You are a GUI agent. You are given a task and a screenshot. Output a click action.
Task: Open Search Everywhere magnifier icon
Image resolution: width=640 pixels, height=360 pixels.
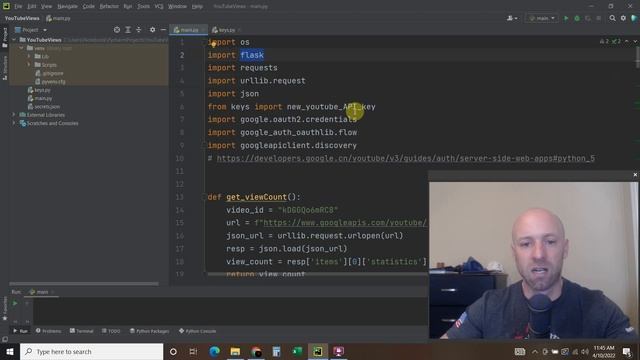click(x=612, y=18)
